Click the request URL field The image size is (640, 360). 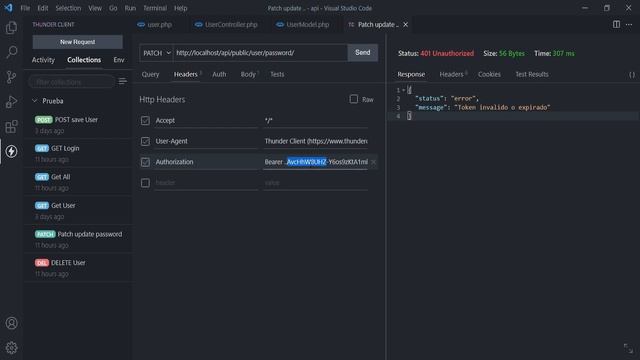pyautogui.click(x=260, y=53)
